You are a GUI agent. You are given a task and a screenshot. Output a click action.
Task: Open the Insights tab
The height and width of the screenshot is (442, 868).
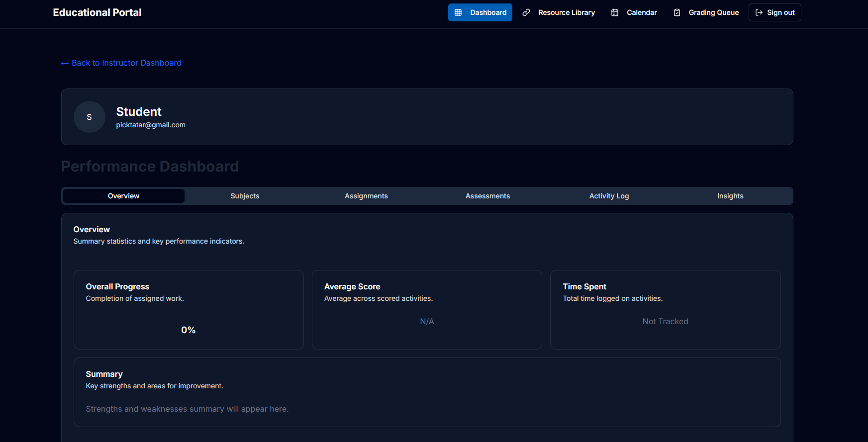pos(730,196)
